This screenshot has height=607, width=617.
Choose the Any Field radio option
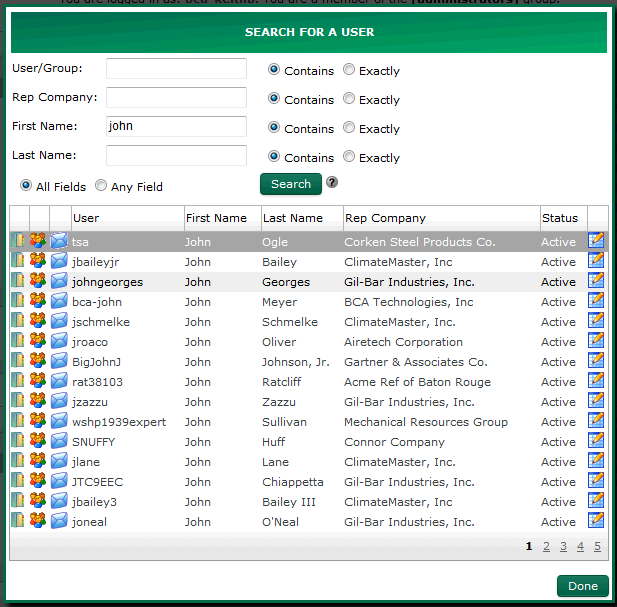tap(101, 186)
